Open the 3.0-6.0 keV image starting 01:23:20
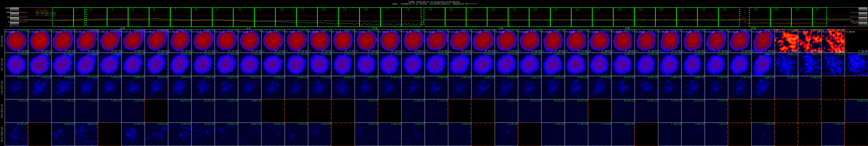This screenshot has height=146, width=868. 506,41
